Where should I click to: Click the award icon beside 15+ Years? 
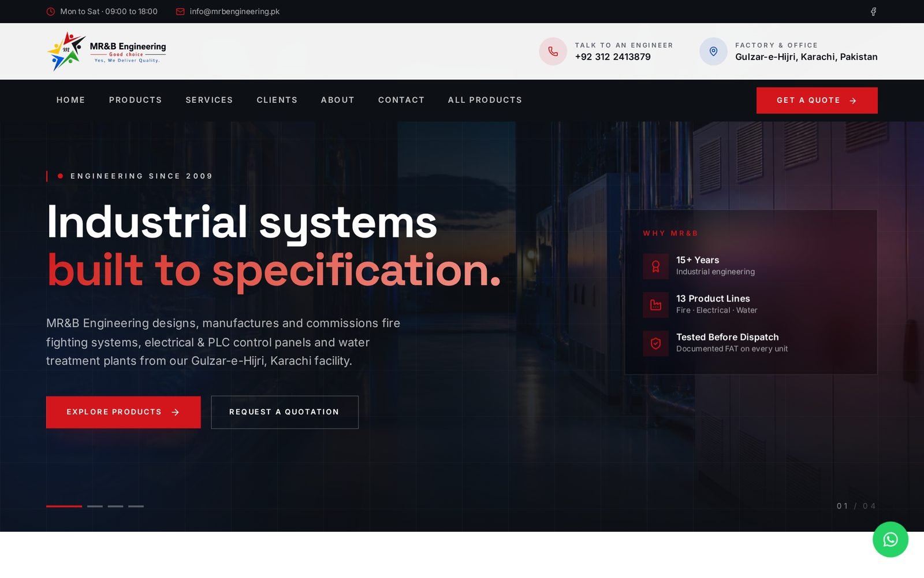[x=655, y=266]
